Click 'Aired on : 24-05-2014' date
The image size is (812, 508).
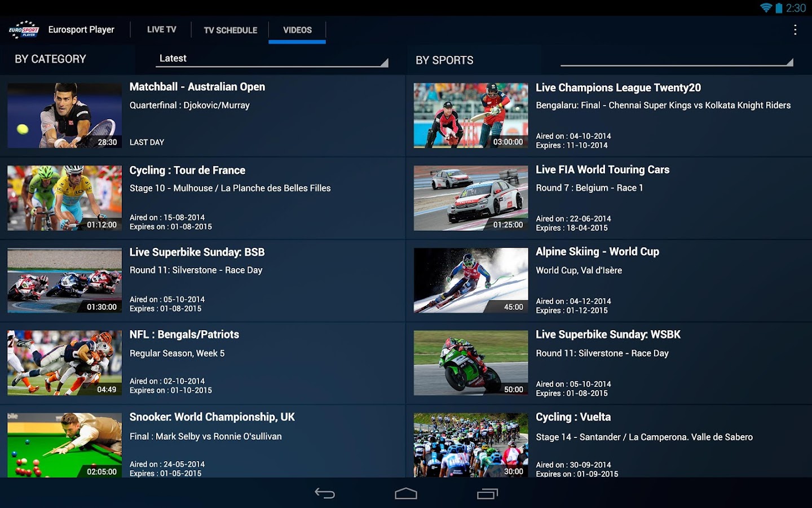tap(167, 464)
